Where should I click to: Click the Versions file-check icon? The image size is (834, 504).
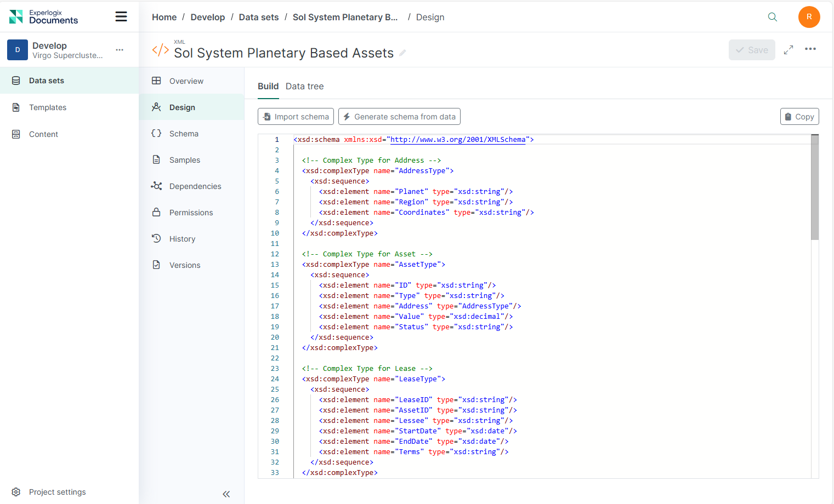pos(156,265)
